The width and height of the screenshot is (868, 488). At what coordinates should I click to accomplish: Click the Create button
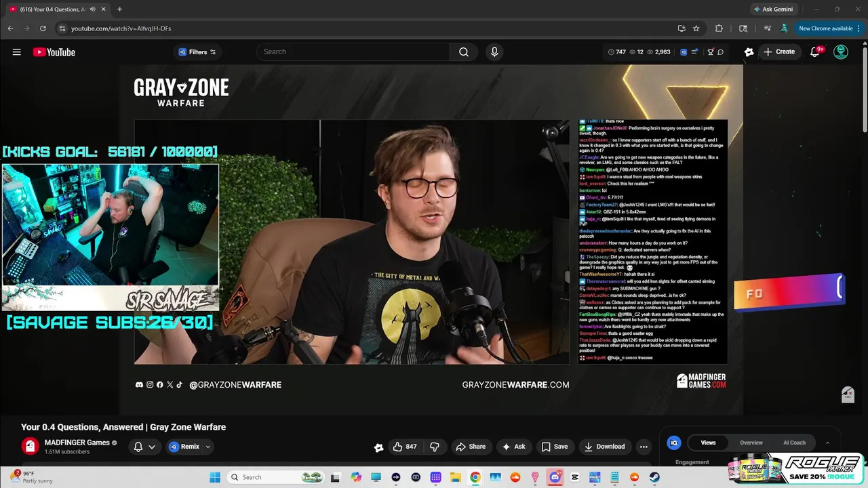(779, 52)
